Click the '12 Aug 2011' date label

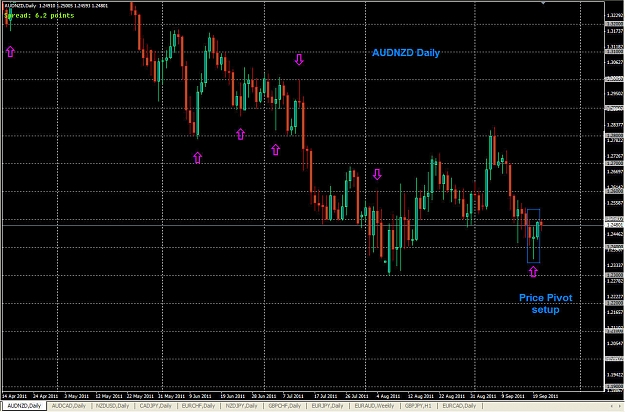pyautogui.click(x=421, y=396)
